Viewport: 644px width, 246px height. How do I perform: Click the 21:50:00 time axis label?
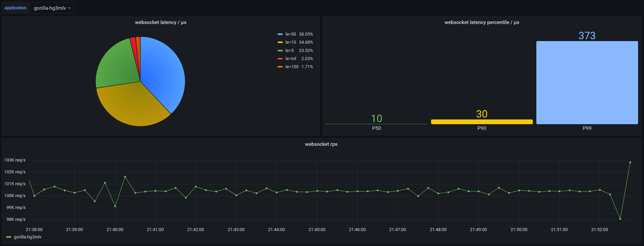click(519, 230)
